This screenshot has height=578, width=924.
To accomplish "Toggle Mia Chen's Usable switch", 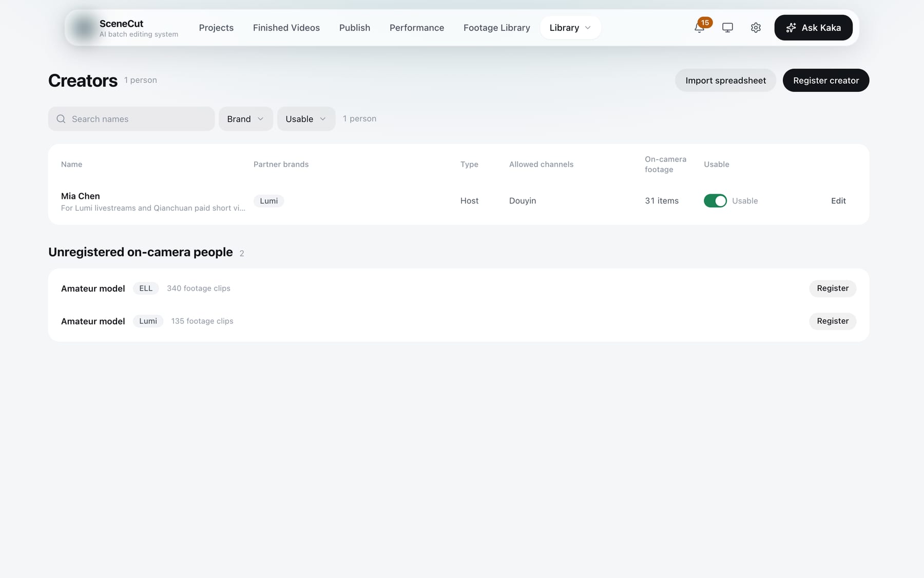I will (x=715, y=201).
